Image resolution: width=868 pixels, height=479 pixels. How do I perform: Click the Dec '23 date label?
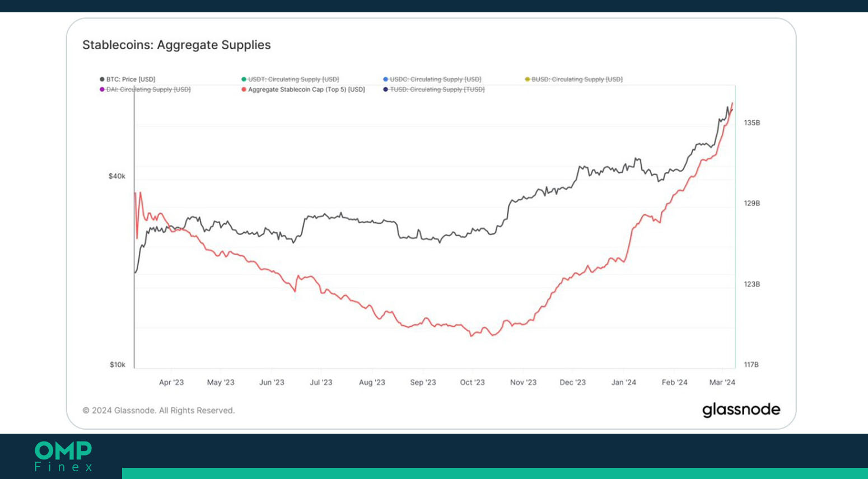pyautogui.click(x=572, y=383)
